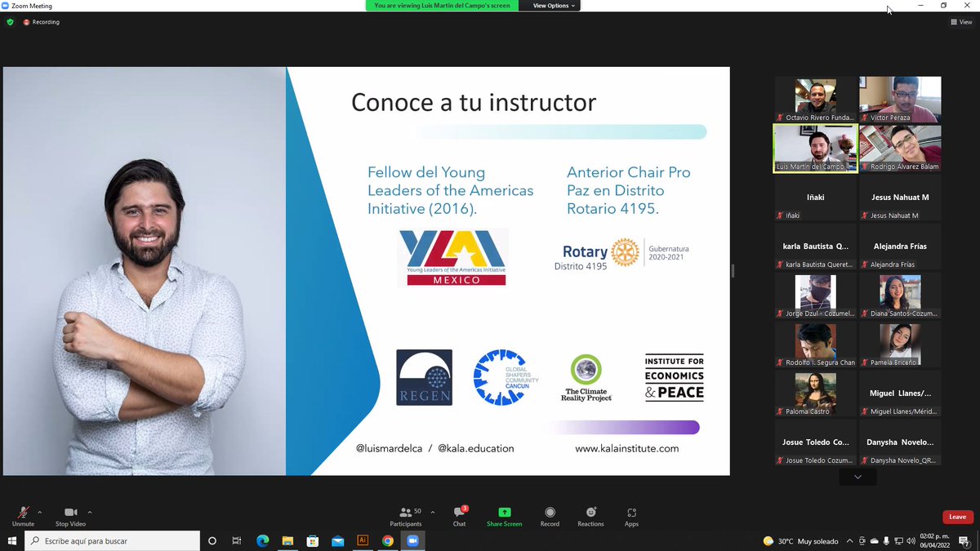Image resolution: width=980 pixels, height=551 pixels.
Task: Click the Rotary Distrito 4195 logo
Action: (621, 254)
